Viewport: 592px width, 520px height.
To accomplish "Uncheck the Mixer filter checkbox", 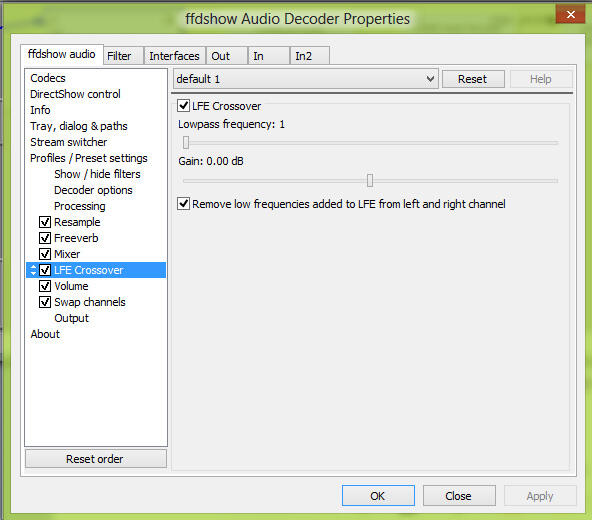I will coord(45,254).
